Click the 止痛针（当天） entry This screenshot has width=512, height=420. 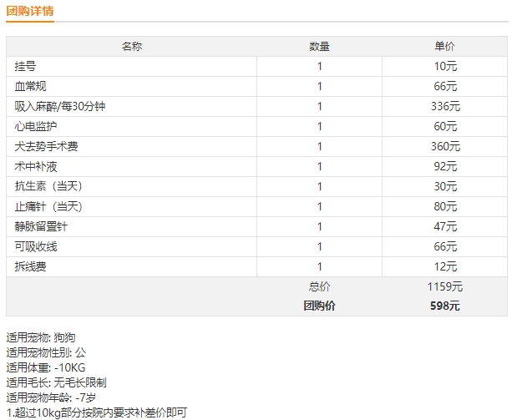[48, 206]
